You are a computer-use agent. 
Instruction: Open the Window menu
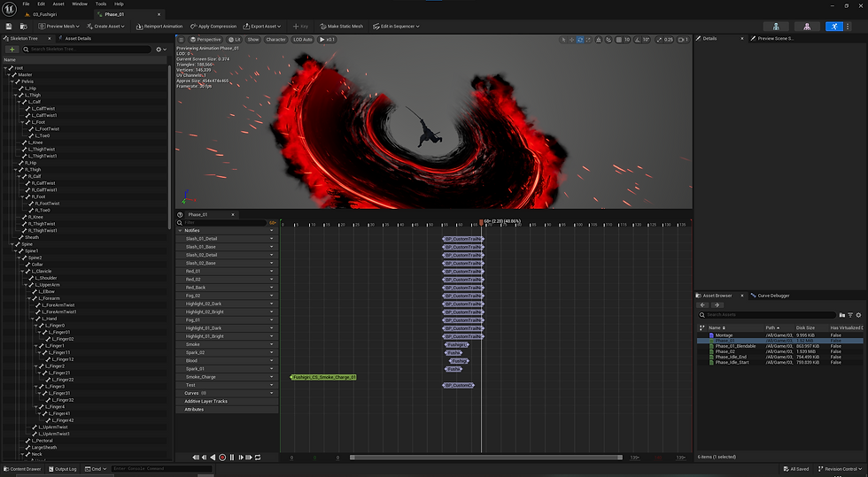tap(79, 4)
